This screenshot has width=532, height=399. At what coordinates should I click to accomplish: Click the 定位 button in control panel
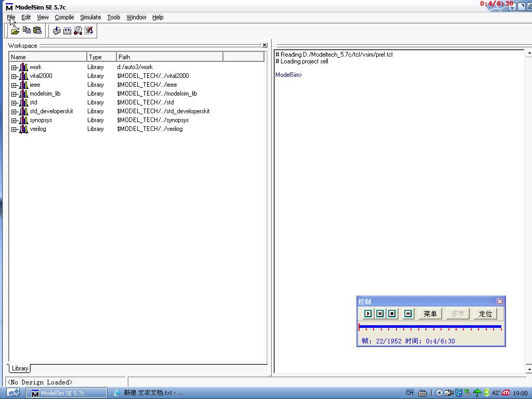pos(485,313)
